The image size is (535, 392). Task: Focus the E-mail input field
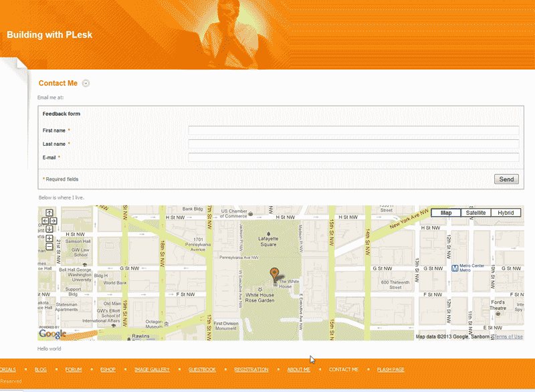pyautogui.click(x=353, y=157)
